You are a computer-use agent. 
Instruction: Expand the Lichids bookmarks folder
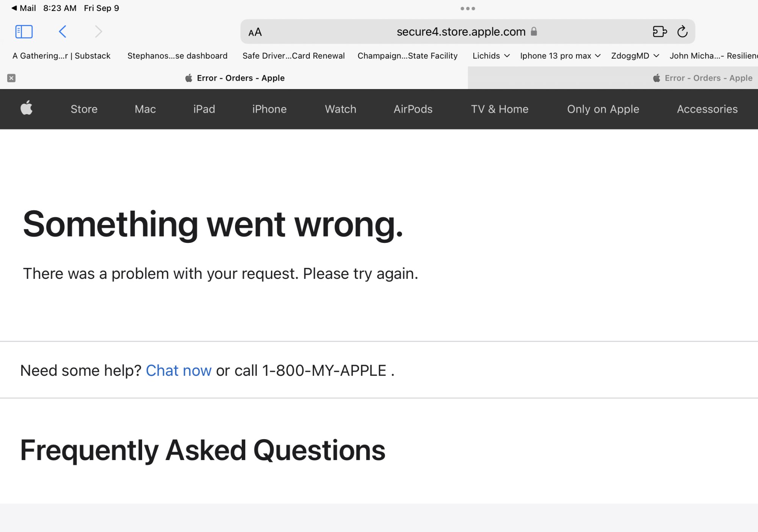coord(491,56)
